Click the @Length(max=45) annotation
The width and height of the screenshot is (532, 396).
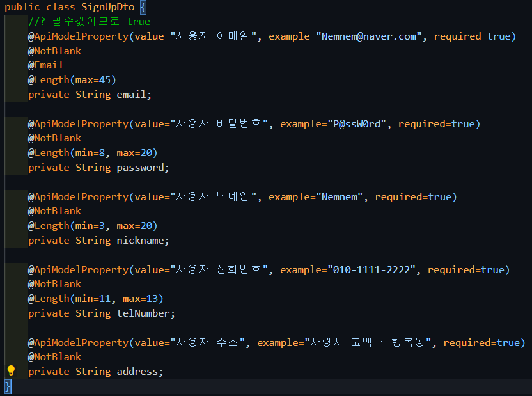click(72, 80)
